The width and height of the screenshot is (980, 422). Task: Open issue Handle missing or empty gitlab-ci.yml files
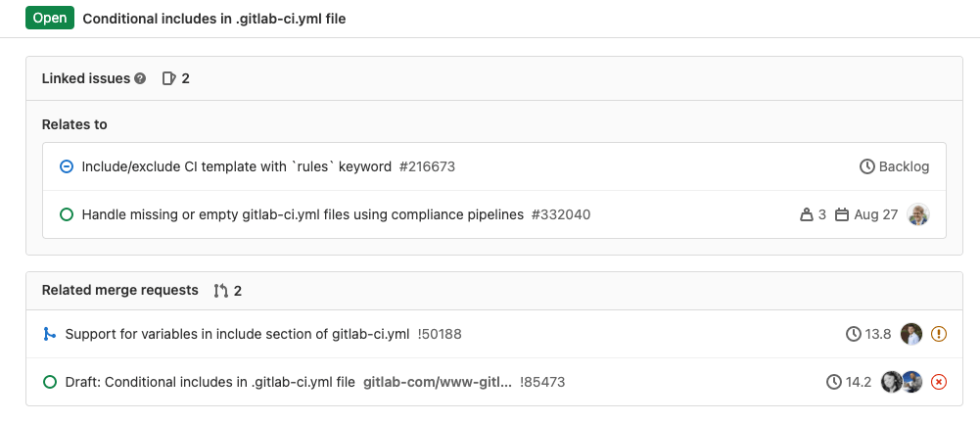pos(303,215)
